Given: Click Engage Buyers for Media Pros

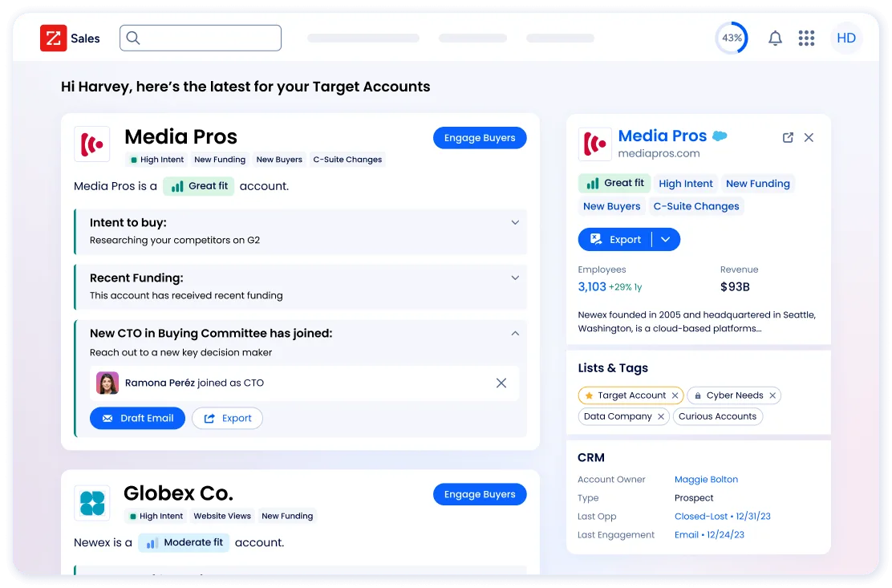Looking at the screenshot, I should tap(480, 138).
